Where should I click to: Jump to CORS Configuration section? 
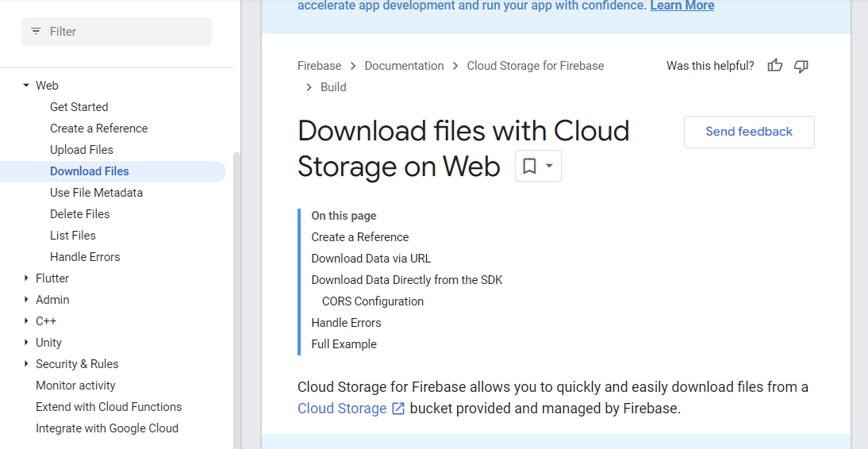(373, 301)
